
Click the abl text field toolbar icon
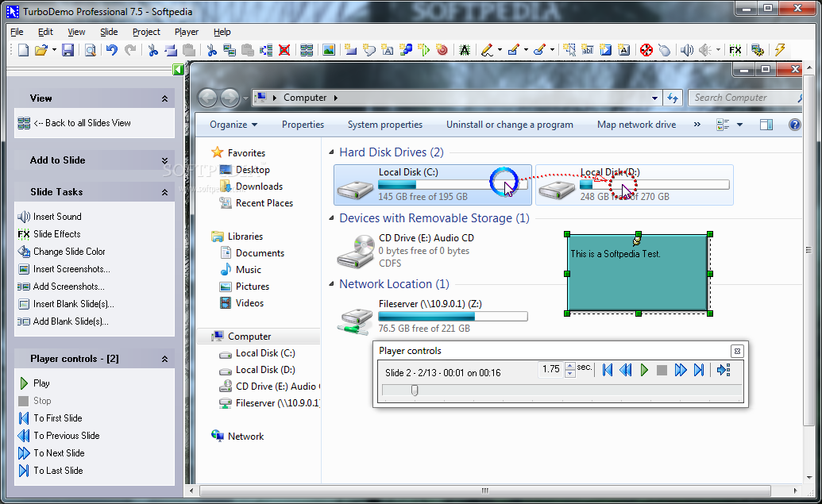pos(588,50)
